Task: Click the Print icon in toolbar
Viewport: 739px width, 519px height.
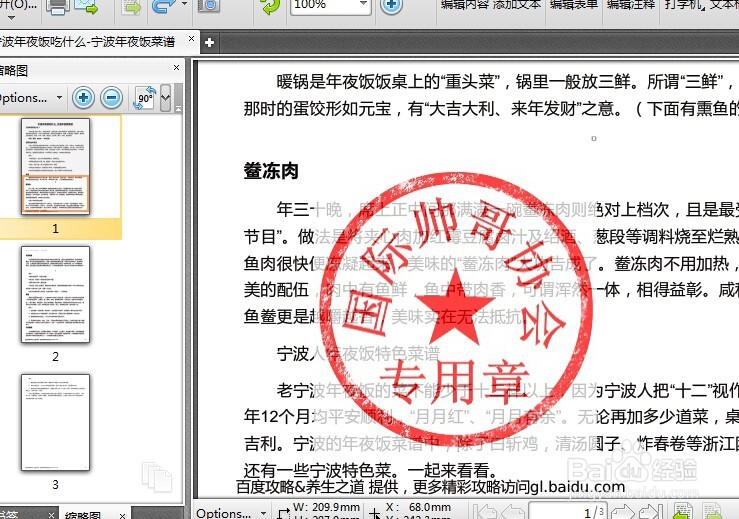Action: pos(57,7)
